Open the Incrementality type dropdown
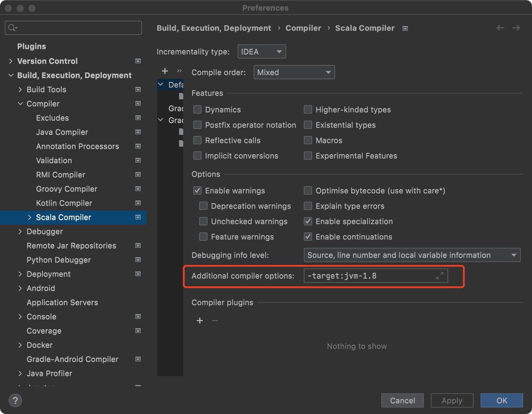The image size is (532, 414). pos(262,51)
